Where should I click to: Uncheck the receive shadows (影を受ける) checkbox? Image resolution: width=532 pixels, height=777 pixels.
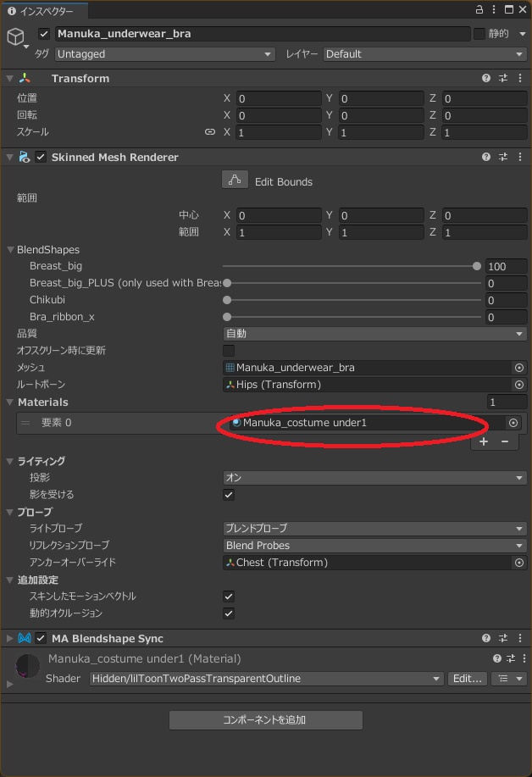[229, 495]
